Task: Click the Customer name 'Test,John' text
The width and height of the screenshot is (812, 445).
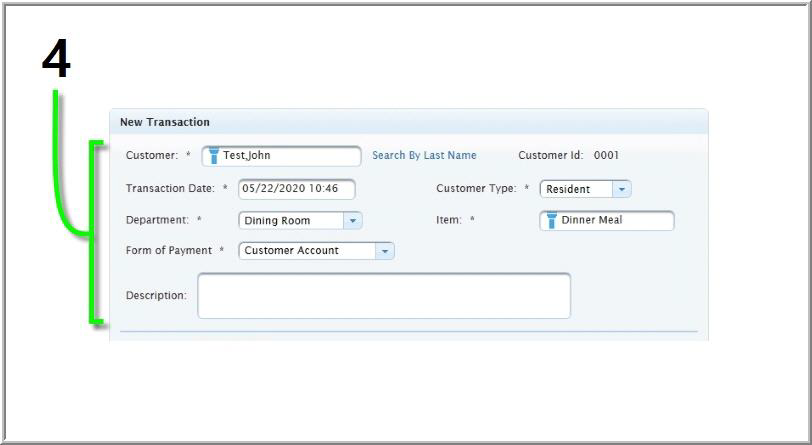Action: tap(247, 156)
